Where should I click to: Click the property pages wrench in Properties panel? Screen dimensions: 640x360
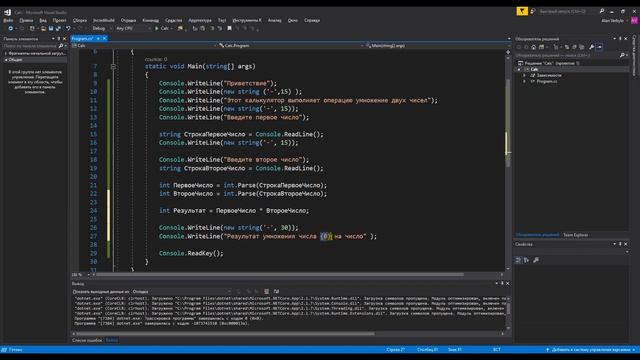(536, 260)
